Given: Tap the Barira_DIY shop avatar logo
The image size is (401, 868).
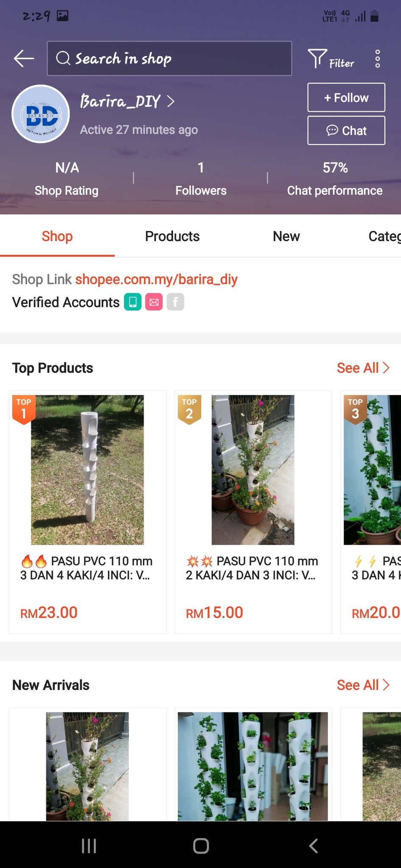Looking at the screenshot, I should pyautogui.click(x=41, y=114).
